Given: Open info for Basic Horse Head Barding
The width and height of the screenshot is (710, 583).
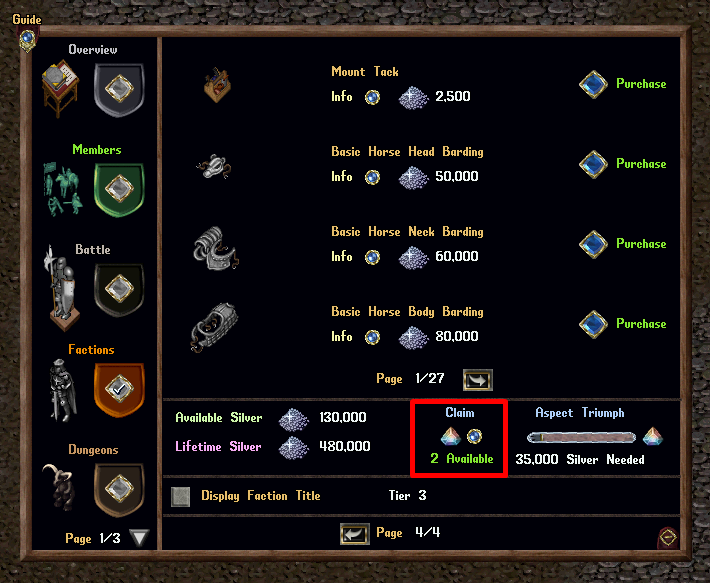Looking at the screenshot, I should tap(372, 177).
